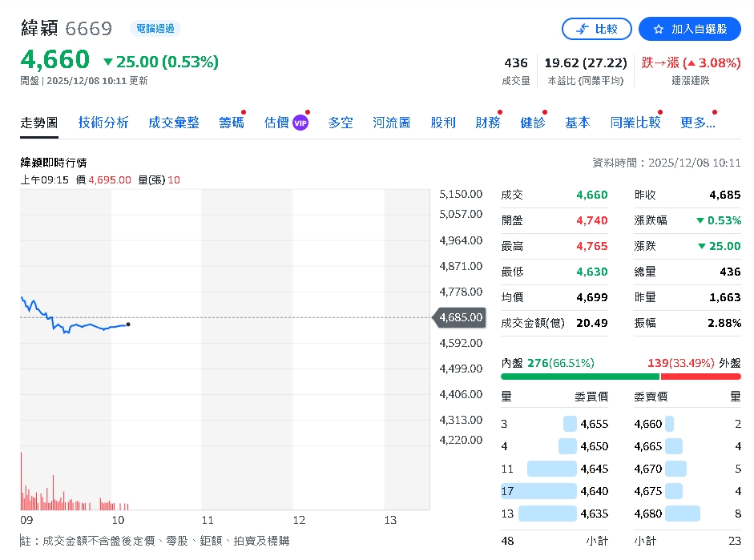Image resolution: width=754 pixels, height=560 pixels.
Task: Click the 內盤 外盤 ratio bar
Action: [x=621, y=377]
